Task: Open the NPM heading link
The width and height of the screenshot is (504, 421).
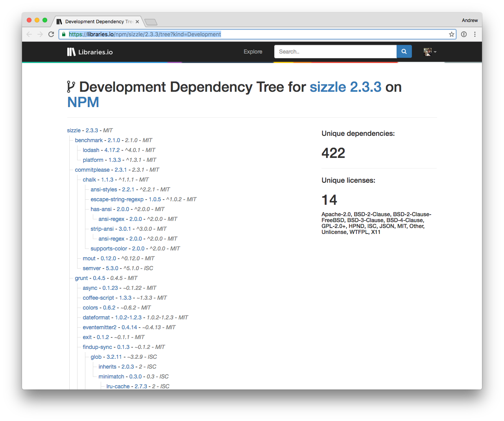Action: click(83, 102)
